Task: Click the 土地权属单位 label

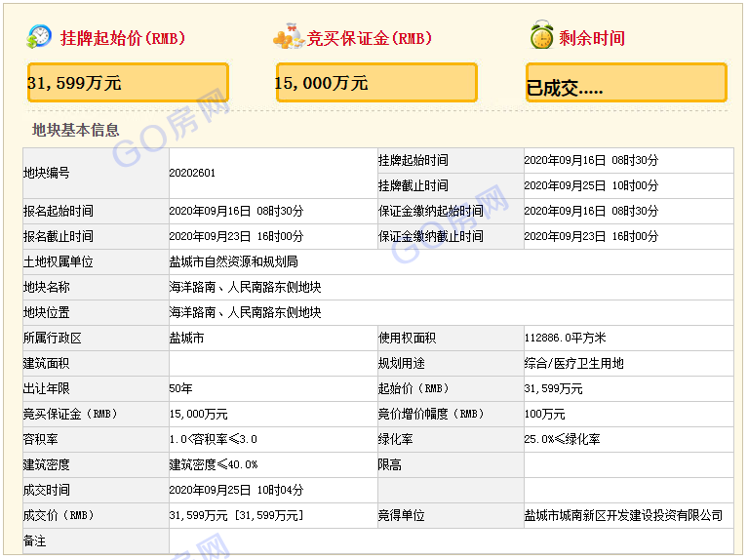Action: (59, 261)
